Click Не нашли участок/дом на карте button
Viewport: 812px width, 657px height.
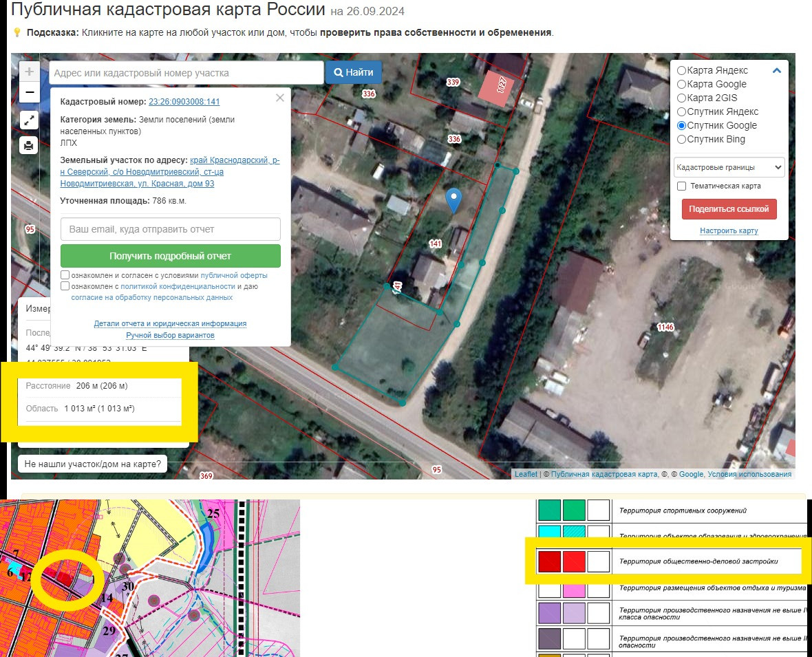[x=93, y=464]
